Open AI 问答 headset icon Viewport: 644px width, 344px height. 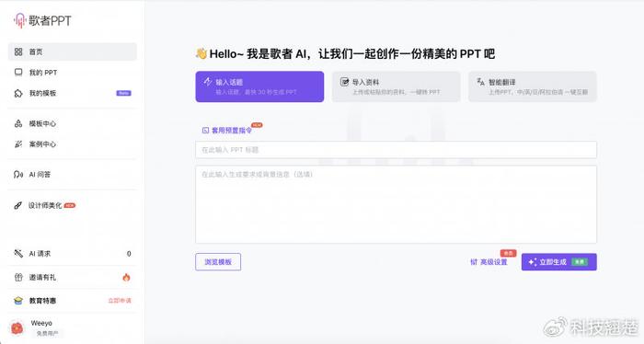(18, 175)
